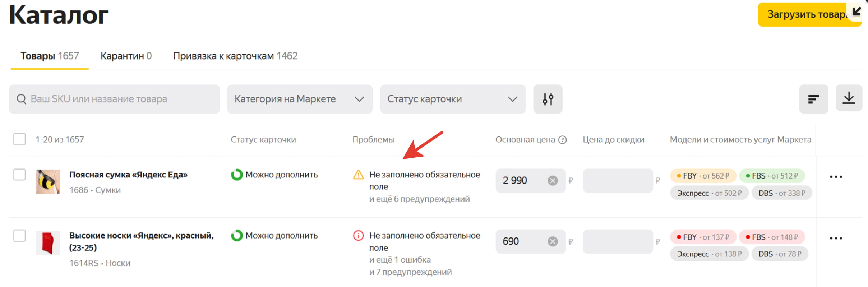This screenshot has width=868, height=287.
Task: Open the advanced filters sliders icon
Action: click(x=548, y=99)
